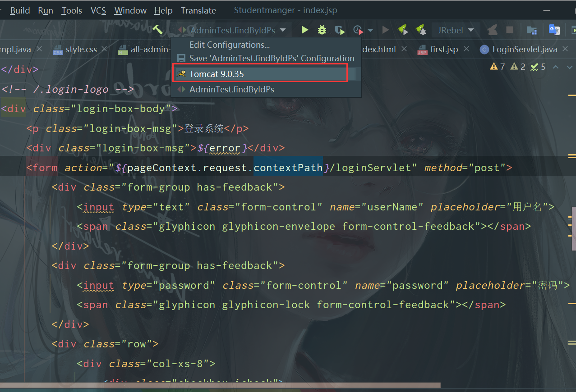Switch to the first.jsp tab
This screenshot has width=576, height=392.
click(444, 50)
